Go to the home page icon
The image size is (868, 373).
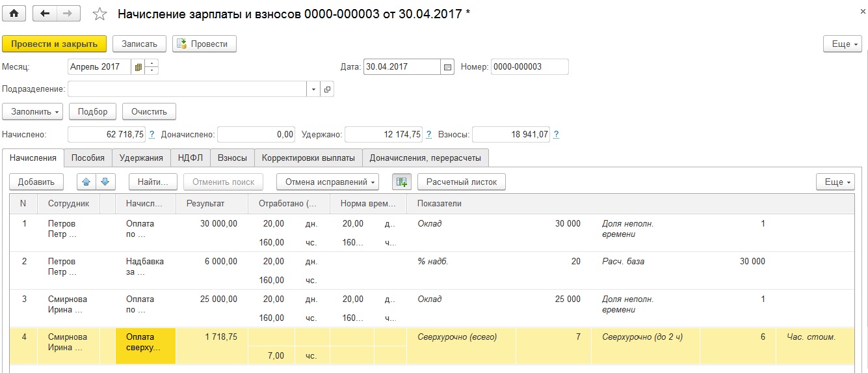click(14, 13)
